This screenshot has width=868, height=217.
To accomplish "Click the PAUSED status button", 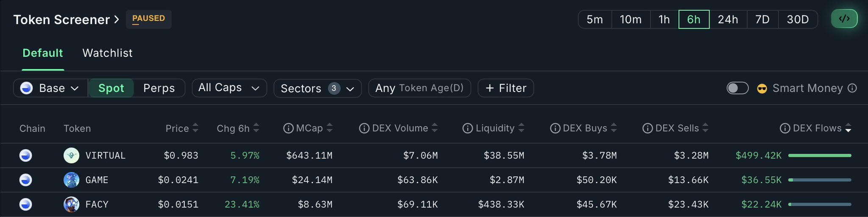I will tap(148, 19).
